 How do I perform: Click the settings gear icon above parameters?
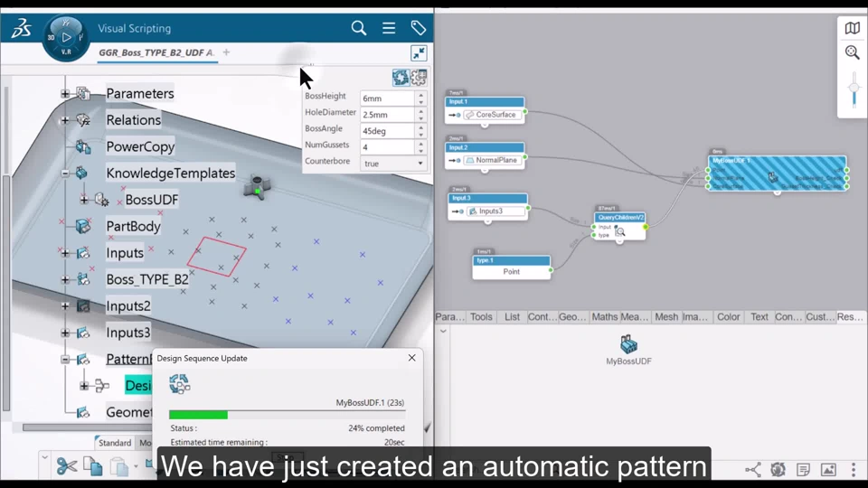[x=419, y=78]
